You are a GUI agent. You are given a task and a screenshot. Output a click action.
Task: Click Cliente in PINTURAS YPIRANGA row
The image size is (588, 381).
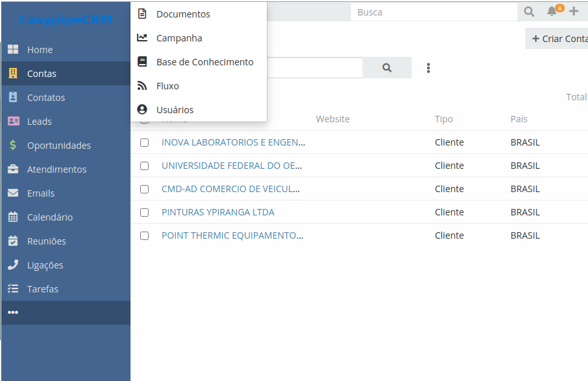[449, 212]
